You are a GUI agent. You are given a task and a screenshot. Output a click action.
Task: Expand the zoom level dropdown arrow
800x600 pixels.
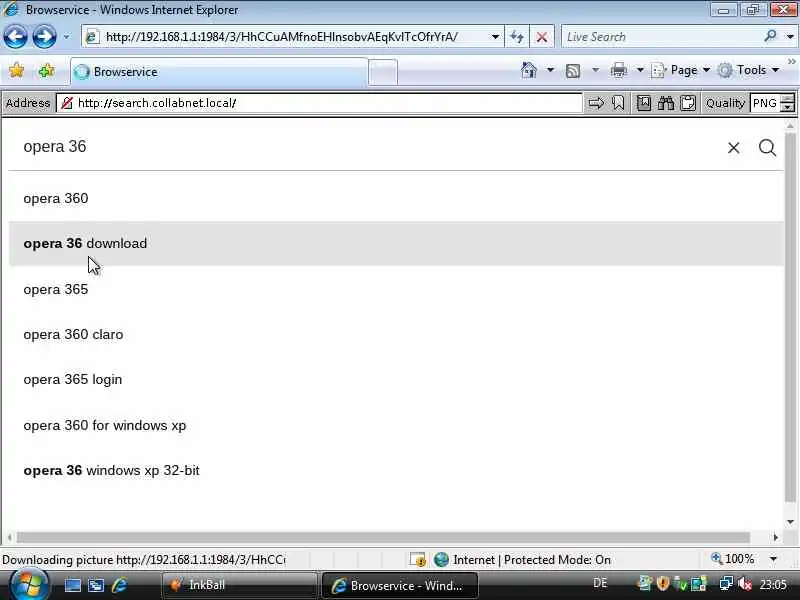click(773, 559)
